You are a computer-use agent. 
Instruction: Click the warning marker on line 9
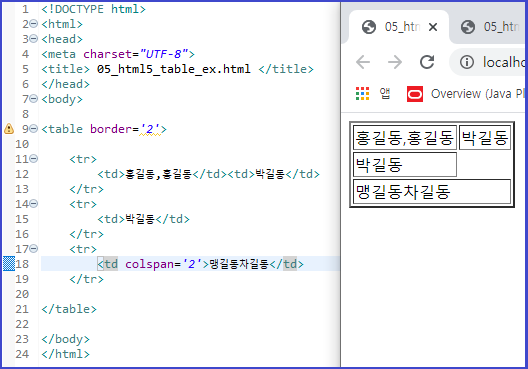[x=9, y=129]
